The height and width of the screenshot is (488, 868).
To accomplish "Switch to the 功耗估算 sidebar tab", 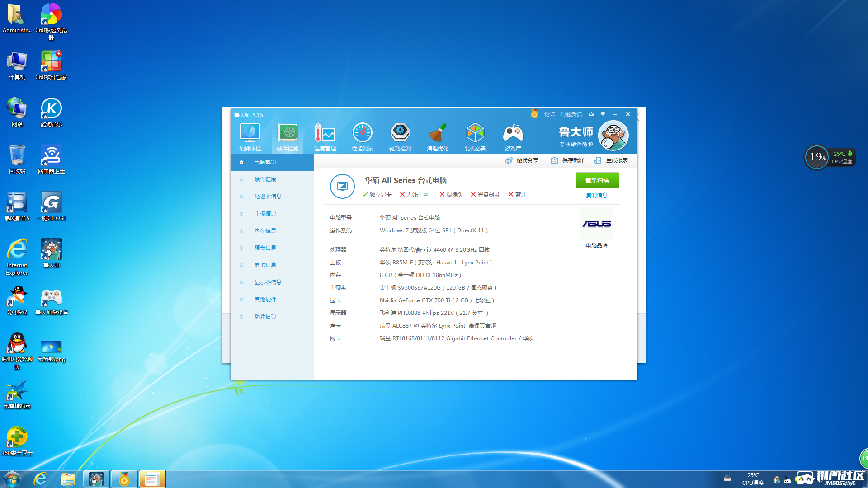I will point(265,317).
